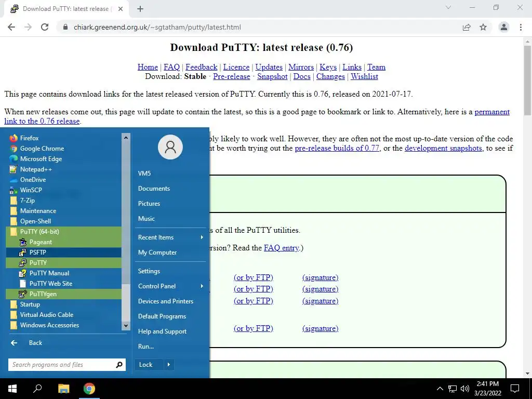532x399 pixels.
Task: Click the WinSCP icon in programs list
Action: click(14, 190)
